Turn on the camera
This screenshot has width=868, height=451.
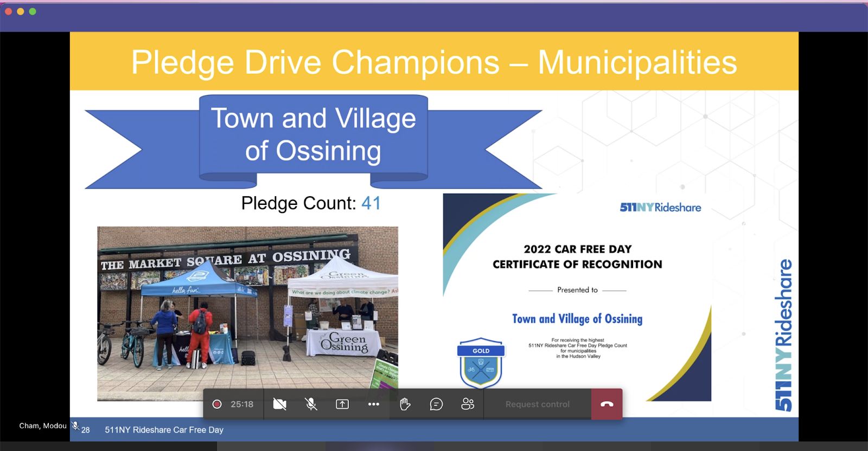coord(280,404)
